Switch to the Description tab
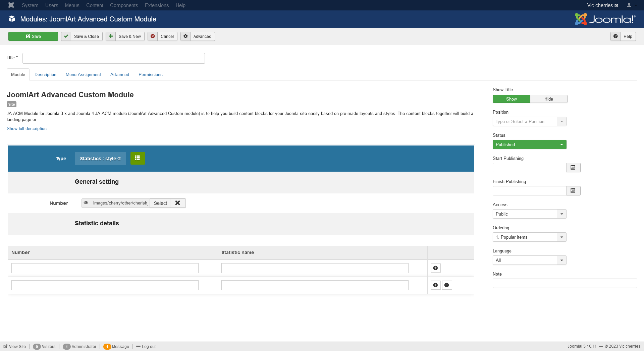This screenshot has width=644, height=351. (x=45, y=74)
